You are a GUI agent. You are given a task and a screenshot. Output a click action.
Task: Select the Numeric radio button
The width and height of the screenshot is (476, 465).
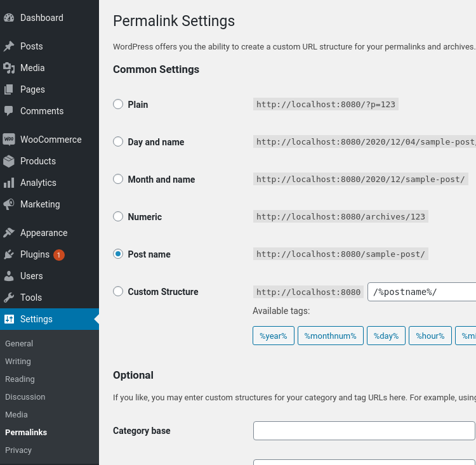(x=118, y=216)
